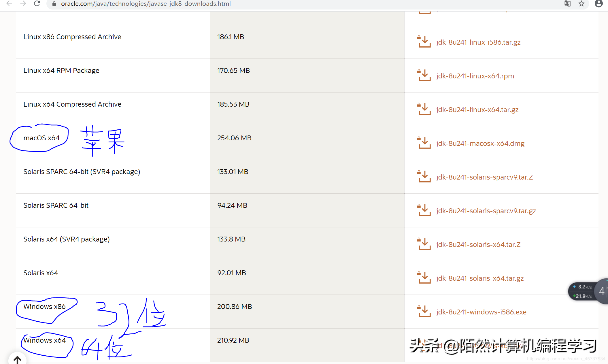
Task: Toggle the bookmark star for this page
Action: tap(581, 4)
